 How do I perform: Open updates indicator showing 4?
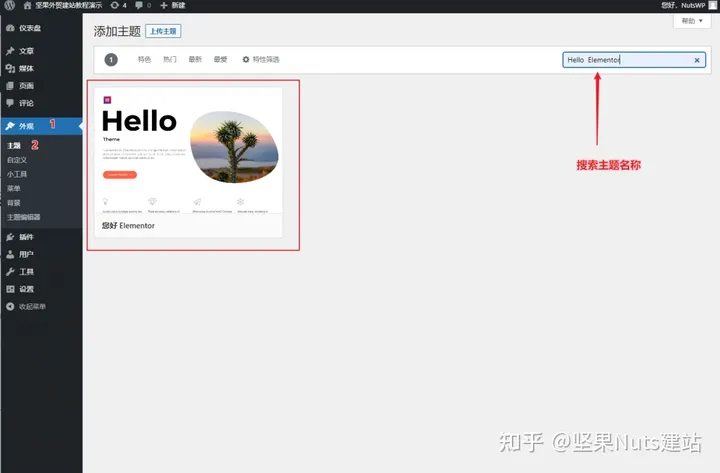(118, 6)
